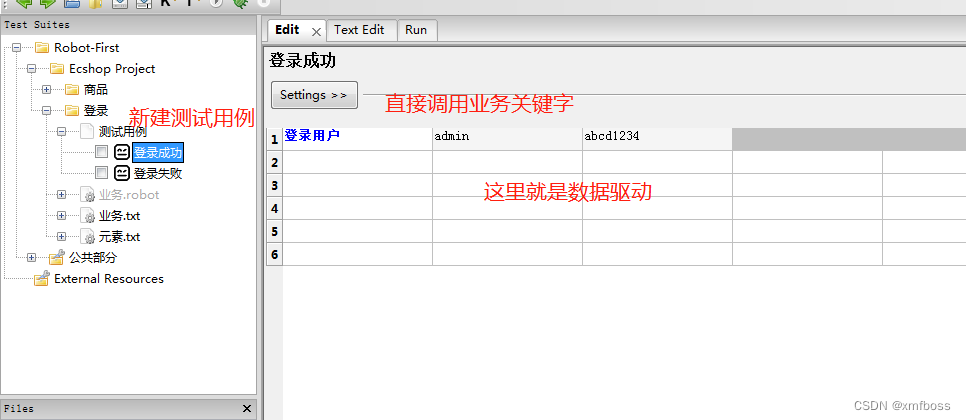966x420 pixels.
Task: Collapse the Ecshop Project tree node
Action: click(x=31, y=69)
